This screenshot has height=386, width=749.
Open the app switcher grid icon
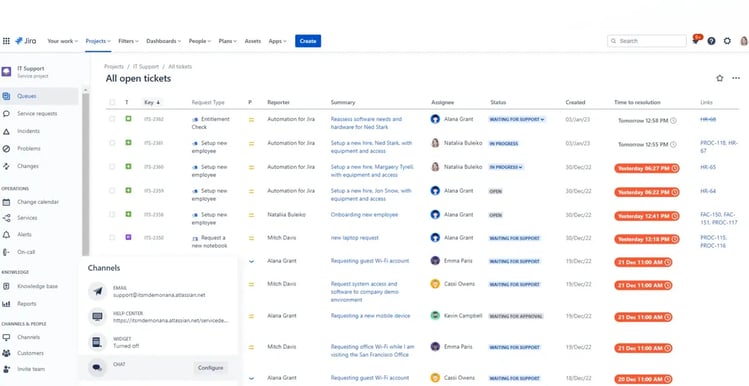coord(6,41)
